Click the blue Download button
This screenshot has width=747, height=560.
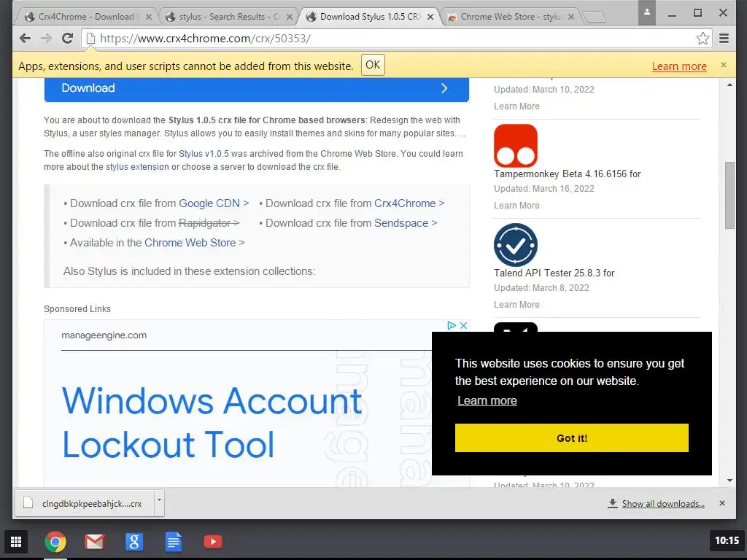pos(256,88)
